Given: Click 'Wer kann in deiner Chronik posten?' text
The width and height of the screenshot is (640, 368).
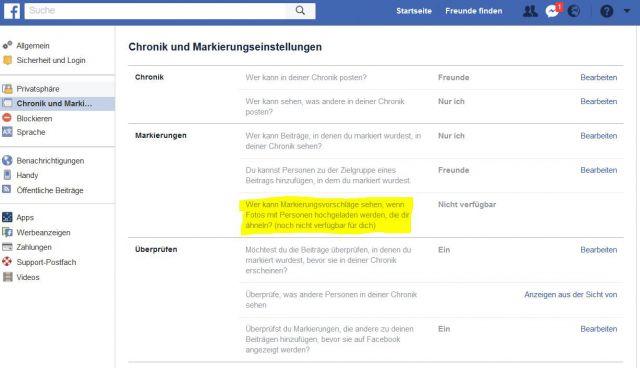Looking at the screenshot, I should 306,78.
